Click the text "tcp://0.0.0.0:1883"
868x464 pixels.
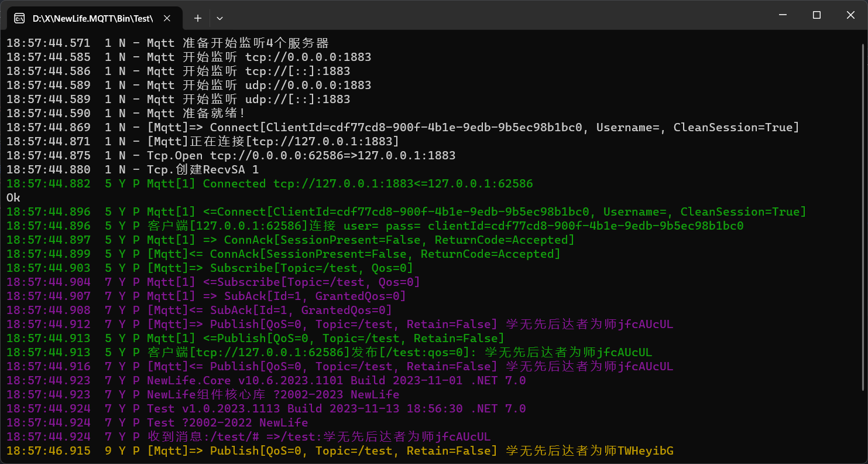pyautogui.click(x=308, y=57)
